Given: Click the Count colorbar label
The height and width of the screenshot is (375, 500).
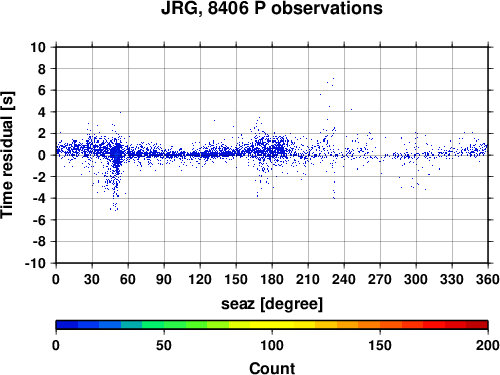Looking at the screenshot, I should (272, 368).
